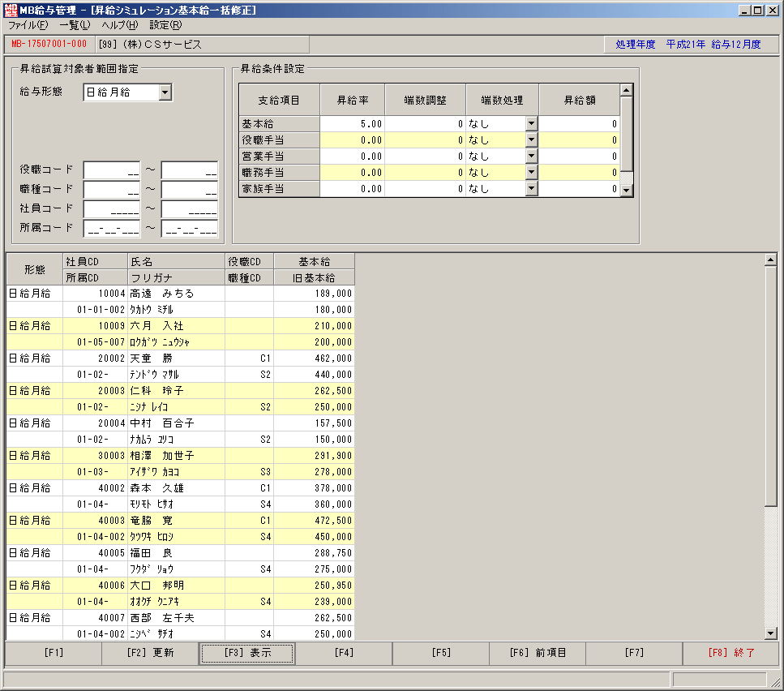
Task: Click the employee list vertical scrollbar thumb
Action: coord(770,386)
